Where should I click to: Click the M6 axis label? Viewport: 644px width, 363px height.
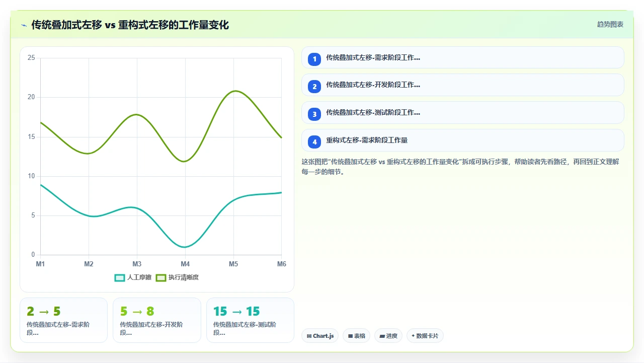tap(281, 264)
